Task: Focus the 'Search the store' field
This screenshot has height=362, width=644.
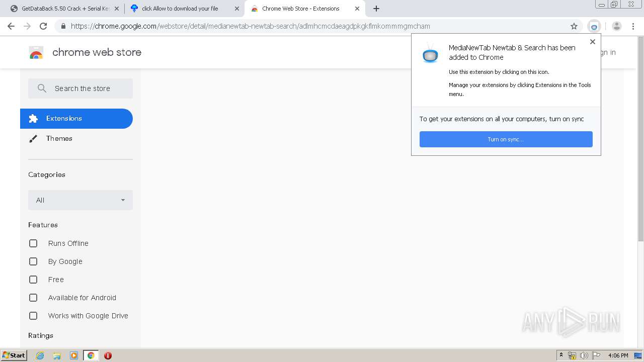Action: pyautogui.click(x=80, y=88)
